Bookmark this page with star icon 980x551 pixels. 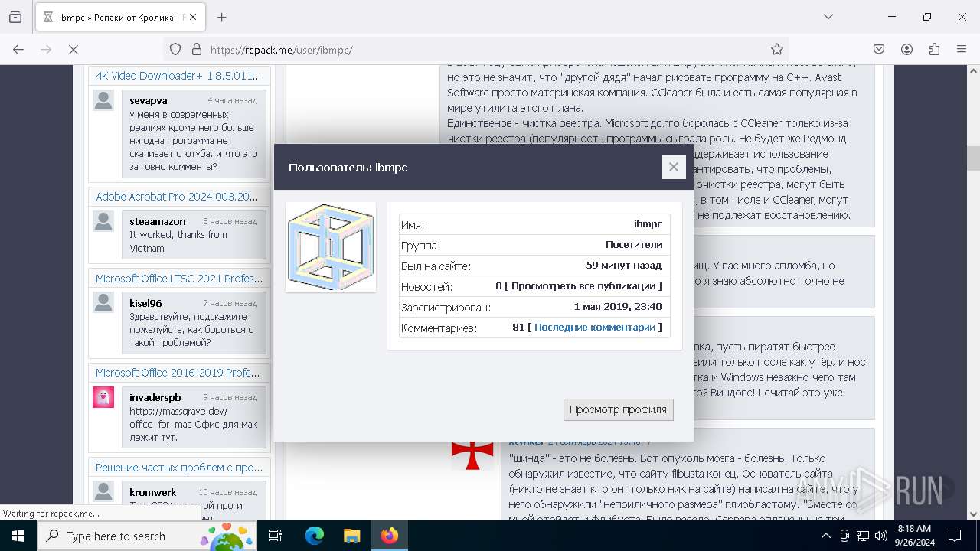(777, 49)
